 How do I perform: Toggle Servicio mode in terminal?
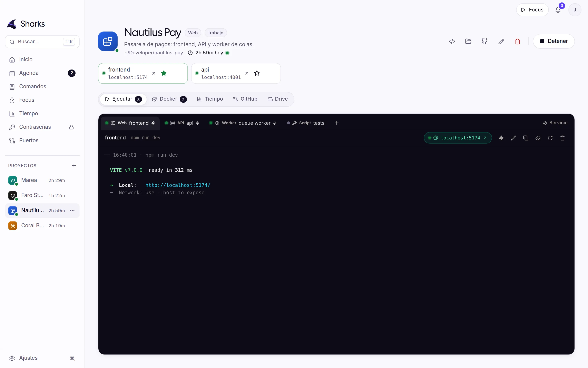[555, 123]
